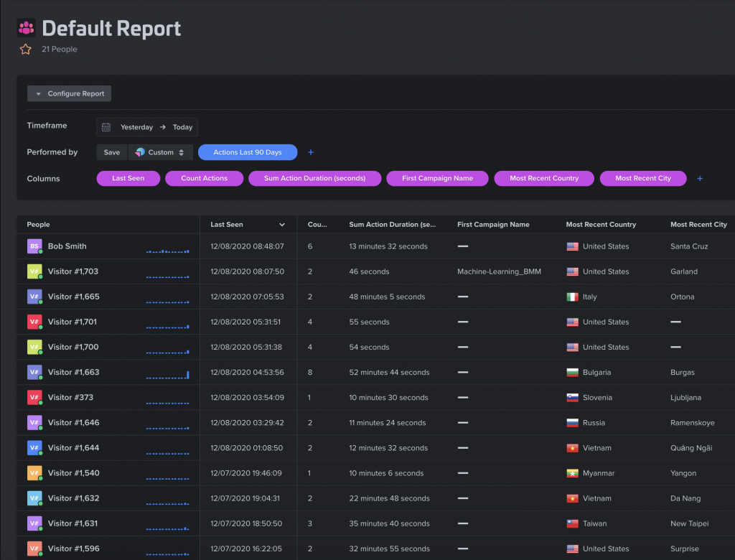Viewport: 735px width, 560px height.
Task: Click the Most Recent City column pill
Action: pyautogui.click(x=643, y=178)
